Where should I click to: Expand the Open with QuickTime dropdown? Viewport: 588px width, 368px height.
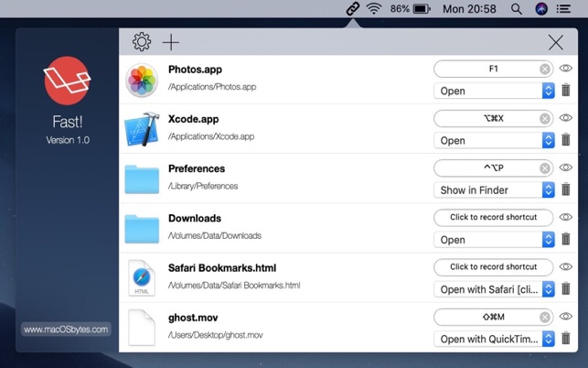coord(494,339)
